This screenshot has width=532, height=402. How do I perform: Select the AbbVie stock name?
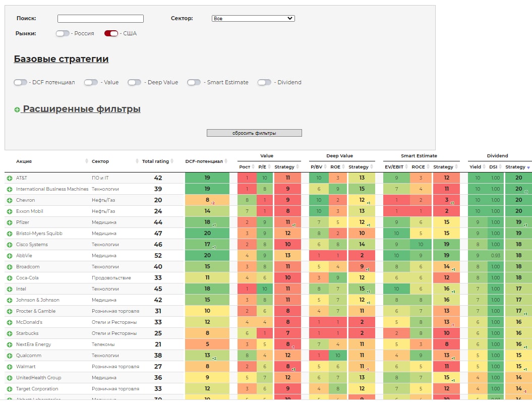pyautogui.click(x=24, y=255)
